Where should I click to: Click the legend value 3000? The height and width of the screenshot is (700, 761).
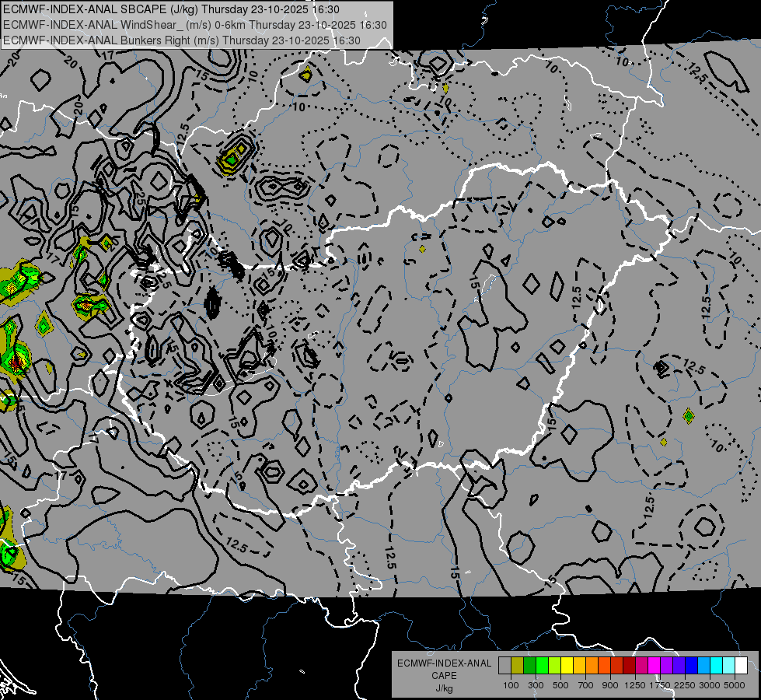(x=710, y=685)
